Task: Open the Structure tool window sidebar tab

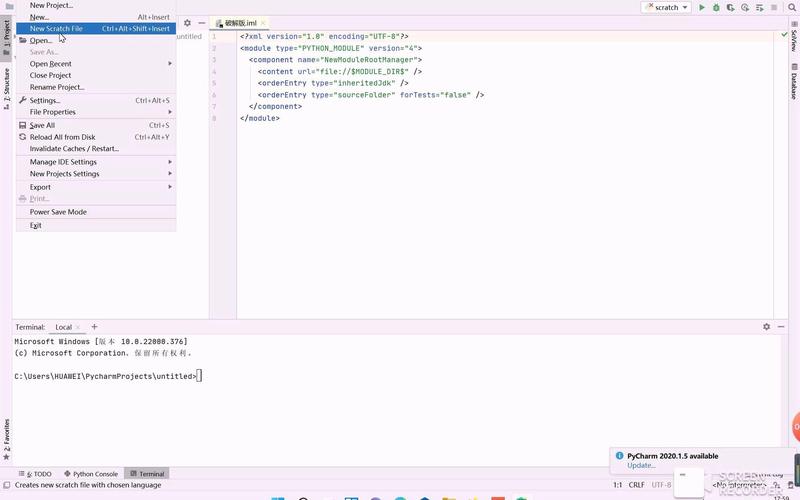Action: pyautogui.click(x=6, y=88)
